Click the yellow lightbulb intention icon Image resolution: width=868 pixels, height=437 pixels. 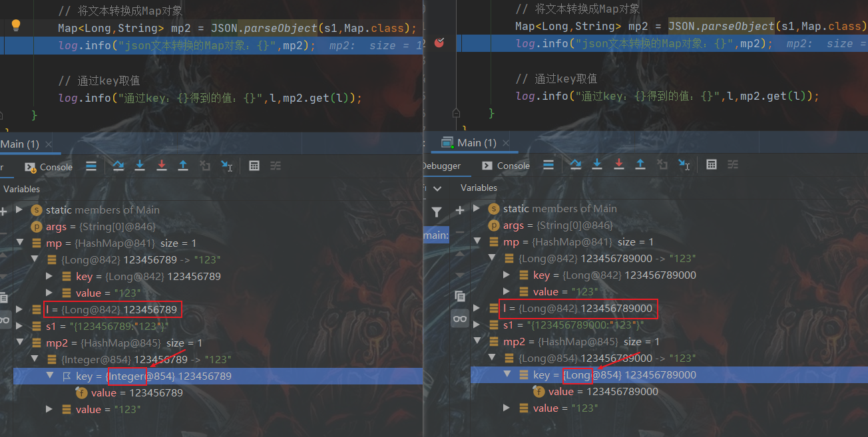(x=16, y=26)
